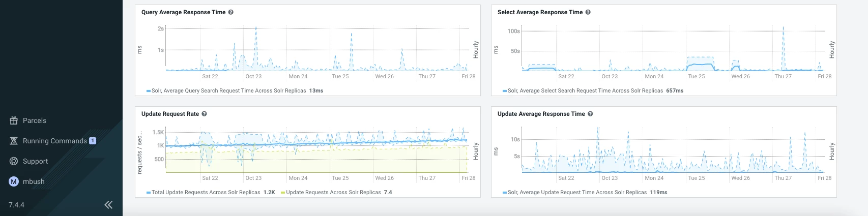Click Hourly label on Update Response Time chart
The image size is (868, 216).
pyautogui.click(x=832, y=151)
